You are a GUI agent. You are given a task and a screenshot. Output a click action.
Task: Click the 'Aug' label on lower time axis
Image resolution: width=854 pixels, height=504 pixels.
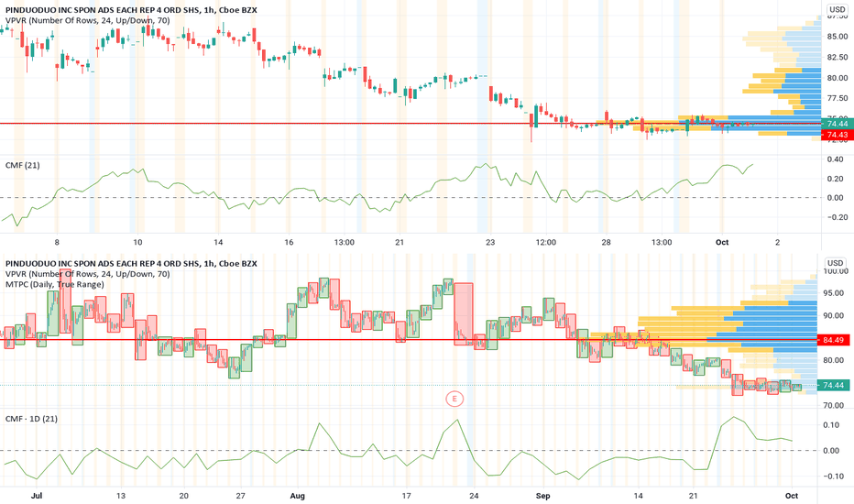[x=297, y=496]
